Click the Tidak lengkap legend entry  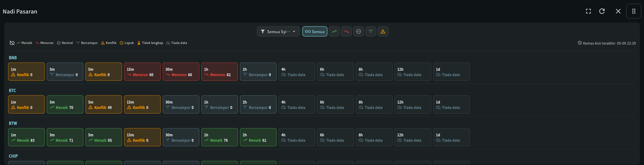coord(150,43)
